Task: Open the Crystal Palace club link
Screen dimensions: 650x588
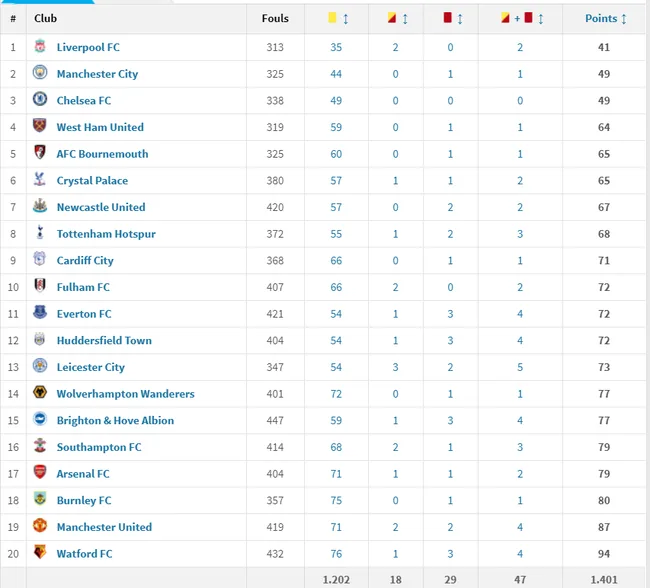Action: pos(92,181)
